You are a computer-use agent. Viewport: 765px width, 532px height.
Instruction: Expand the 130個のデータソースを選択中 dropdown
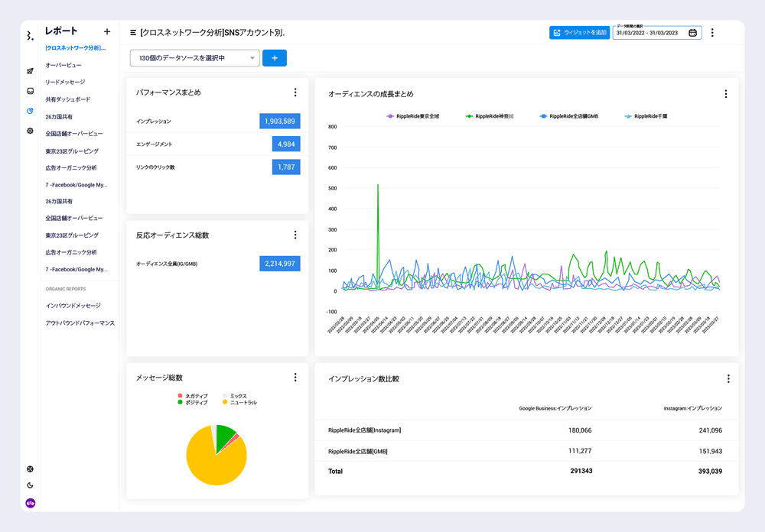[x=195, y=58]
